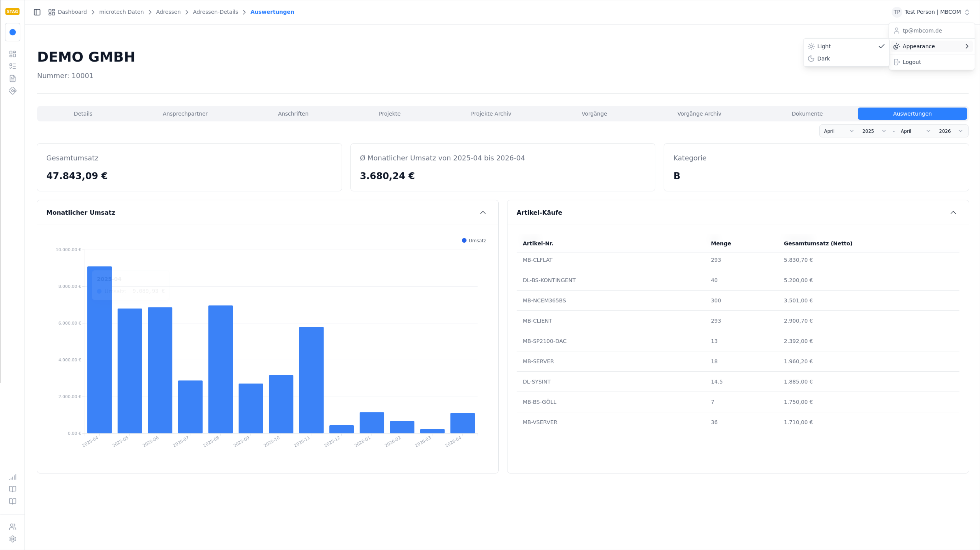Click Logout in the user menu

pos(931,62)
